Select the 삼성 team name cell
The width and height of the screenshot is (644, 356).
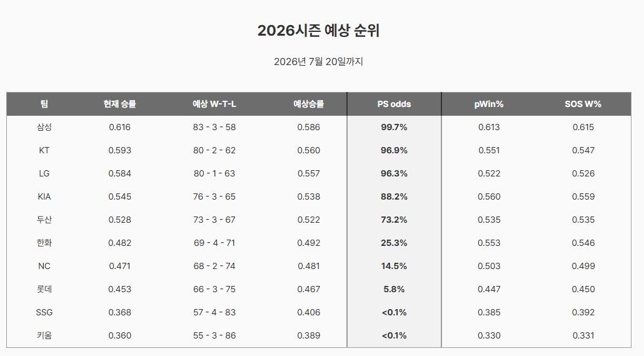pyautogui.click(x=44, y=127)
